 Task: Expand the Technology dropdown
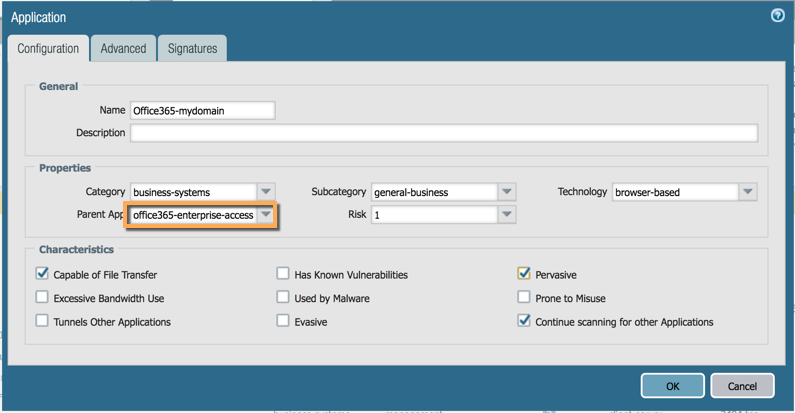coord(748,191)
